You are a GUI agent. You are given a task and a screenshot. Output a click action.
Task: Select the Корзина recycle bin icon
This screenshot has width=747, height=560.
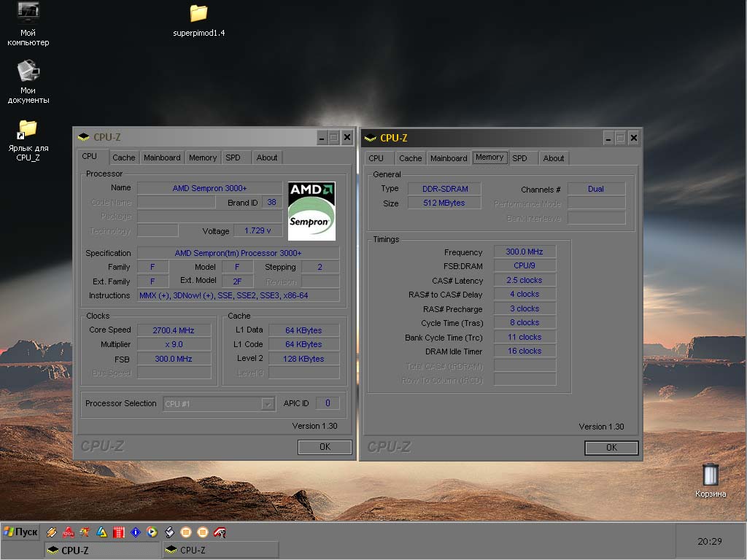pos(711,480)
